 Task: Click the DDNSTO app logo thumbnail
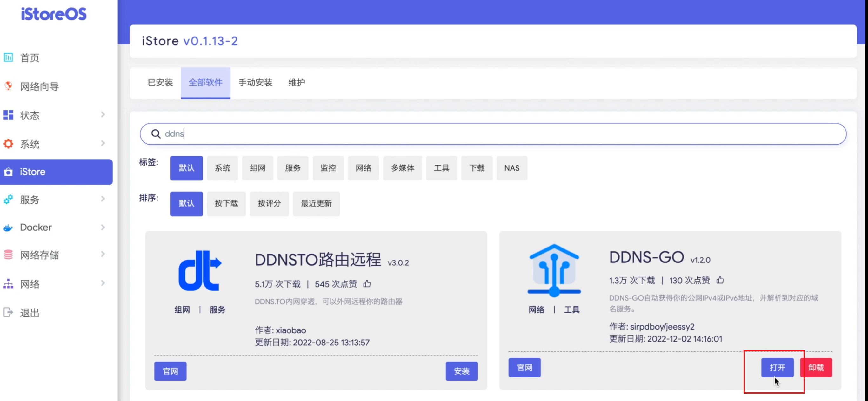click(x=199, y=270)
